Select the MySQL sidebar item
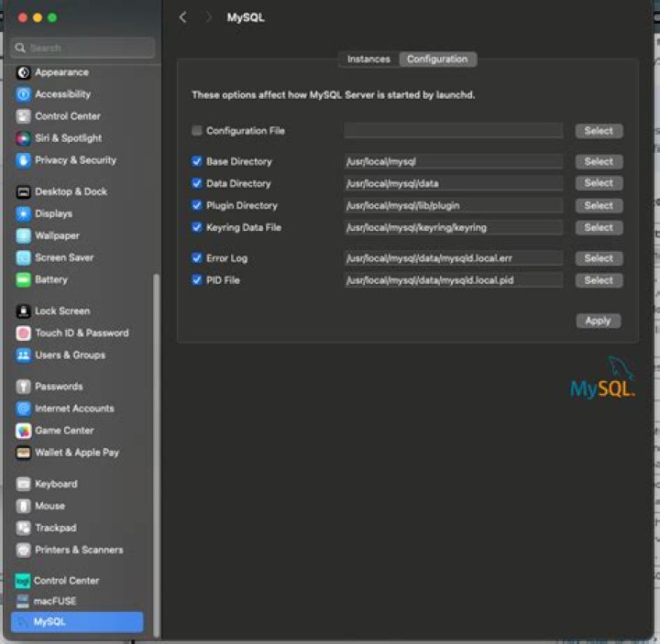660x644 pixels. 77,622
